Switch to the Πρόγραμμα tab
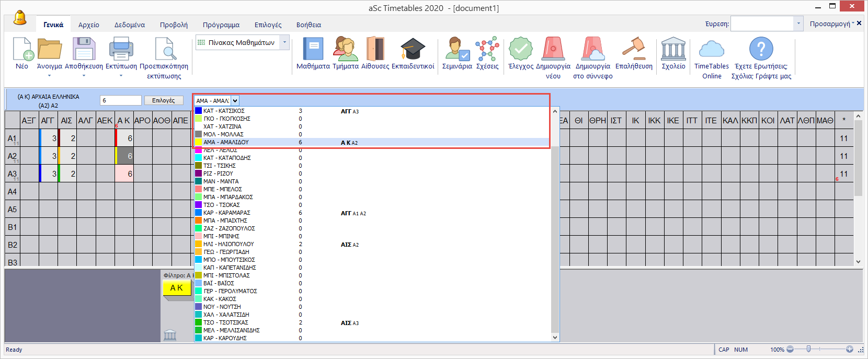Image resolution: width=868 pixels, height=359 pixels. tap(221, 25)
